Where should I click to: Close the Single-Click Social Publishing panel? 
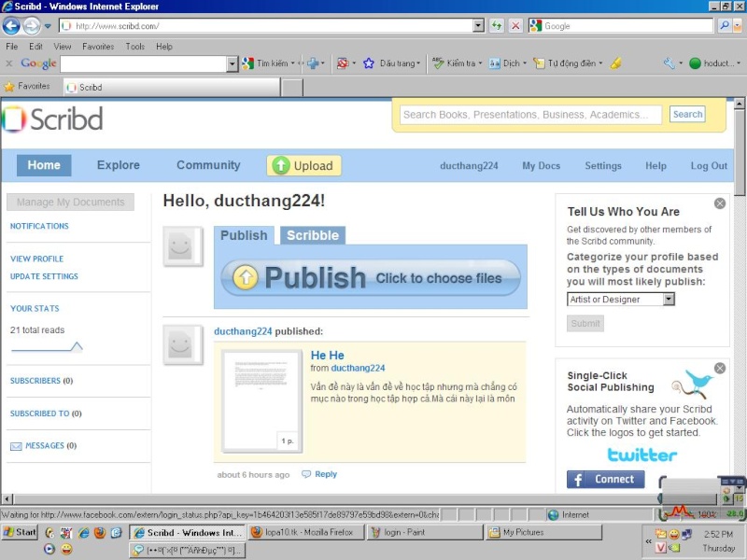coord(719,368)
